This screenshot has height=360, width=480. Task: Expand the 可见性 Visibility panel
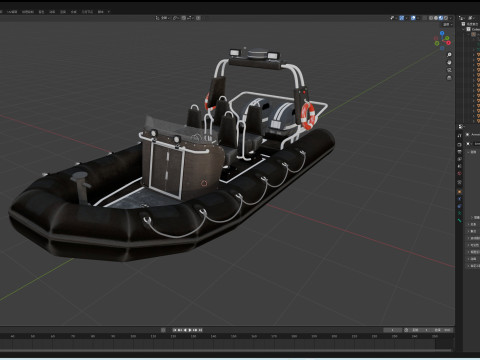click(472, 245)
